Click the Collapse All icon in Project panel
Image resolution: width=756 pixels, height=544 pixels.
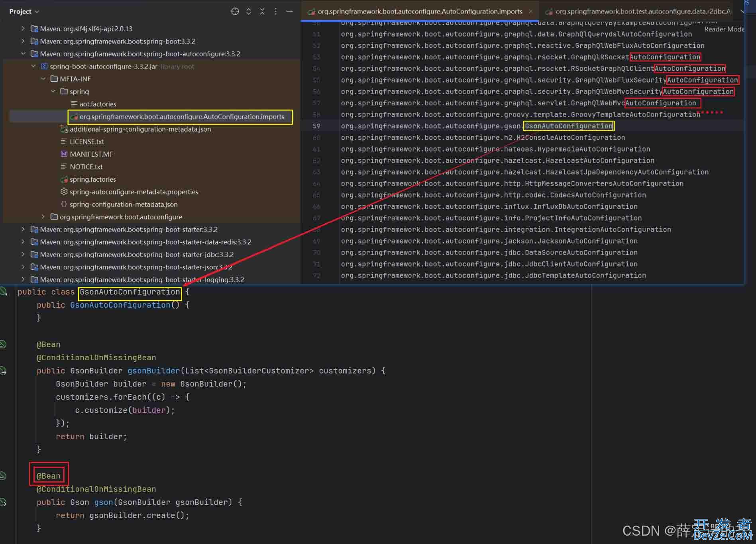coord(262,12)
